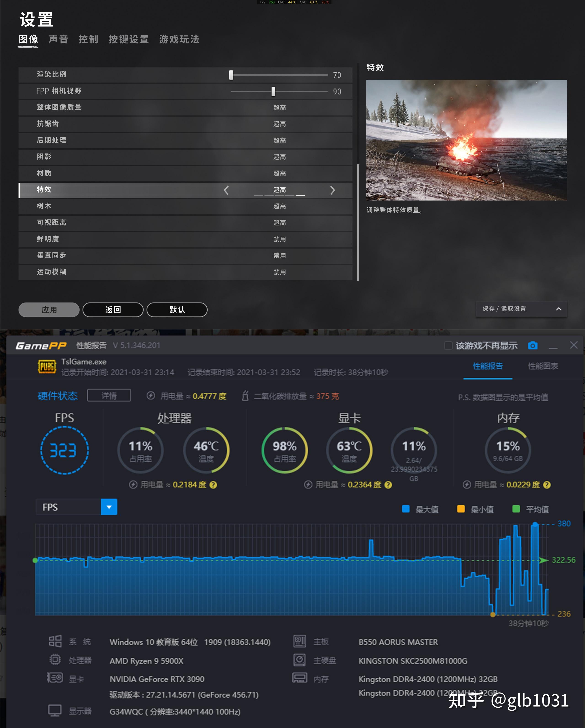Click the GamePP logo

41,346
